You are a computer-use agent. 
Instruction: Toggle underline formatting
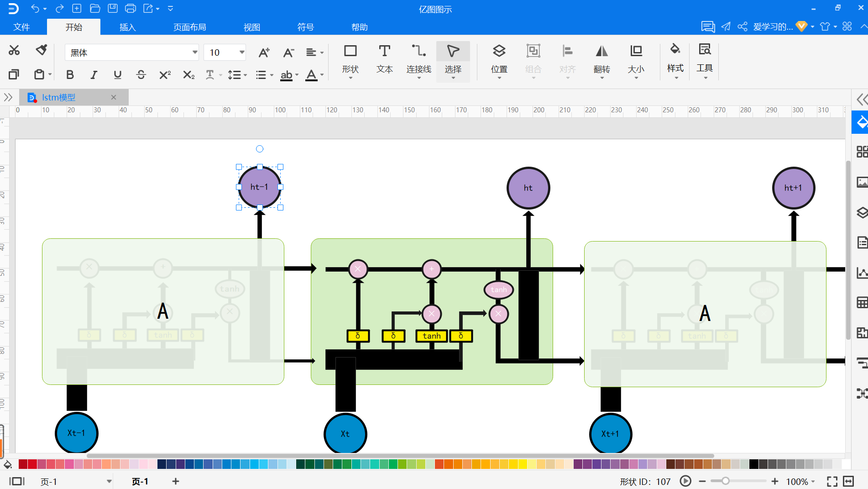point(117,74)
